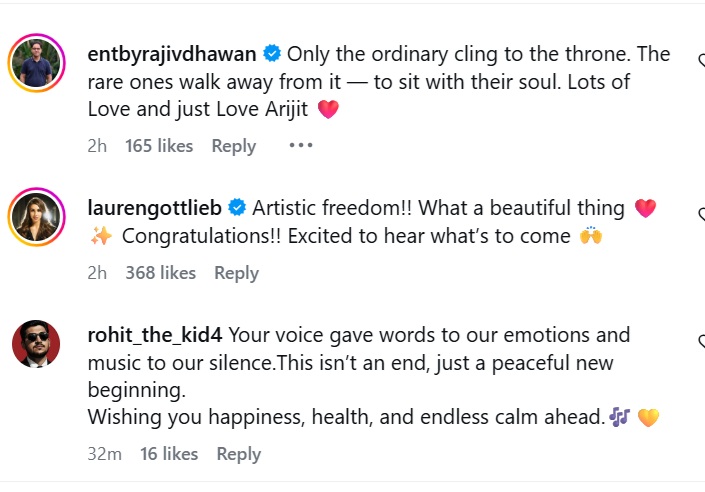
Task: Open more options on entbyrajivdhawan's comment
Action: pos(300,146)
